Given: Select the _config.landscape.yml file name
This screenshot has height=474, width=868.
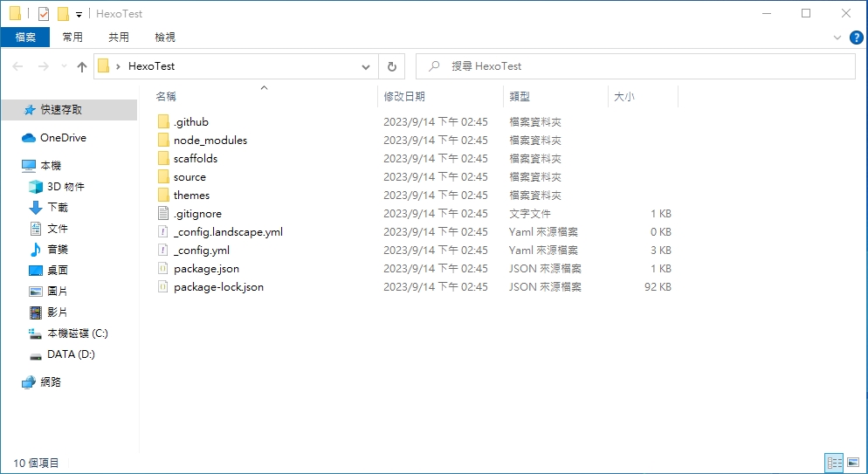Looking at the screenshot, I should pyautogui.click(x=228, y=231).
